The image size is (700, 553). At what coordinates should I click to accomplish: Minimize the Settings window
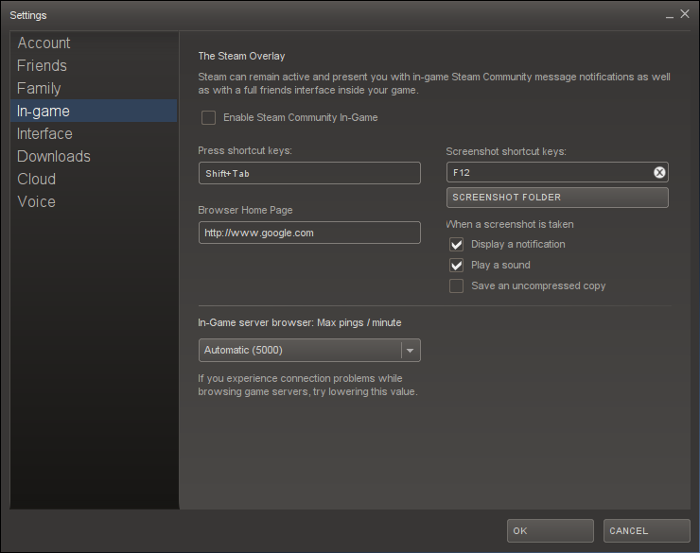pos(670,17)
